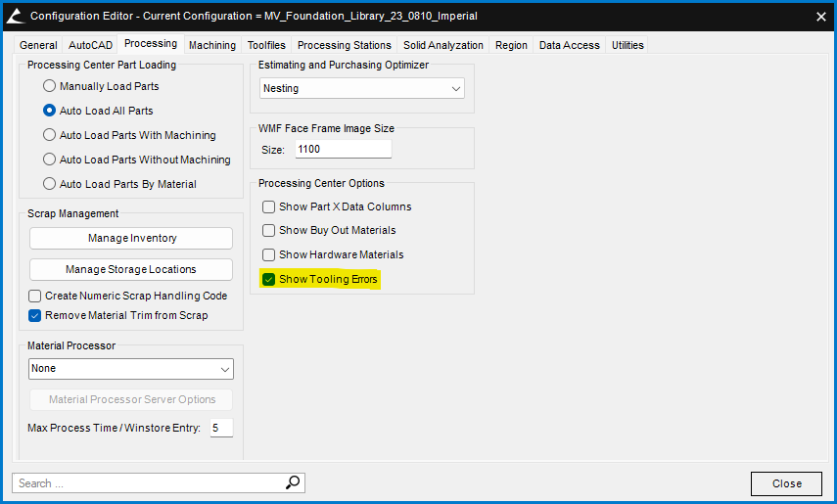This screenshot has height=504, width=837.
Task: Click the Manage Inventory button
Action: point(131,238)
